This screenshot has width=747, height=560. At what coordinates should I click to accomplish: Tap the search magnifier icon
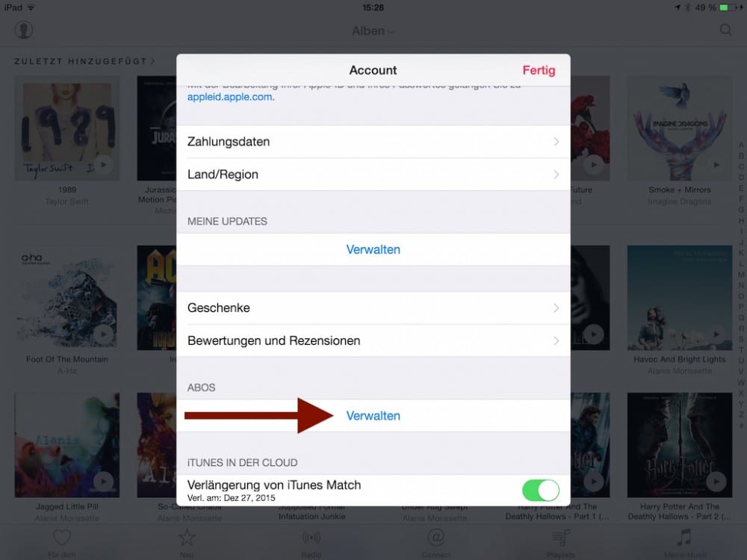[x=725, y=30]
